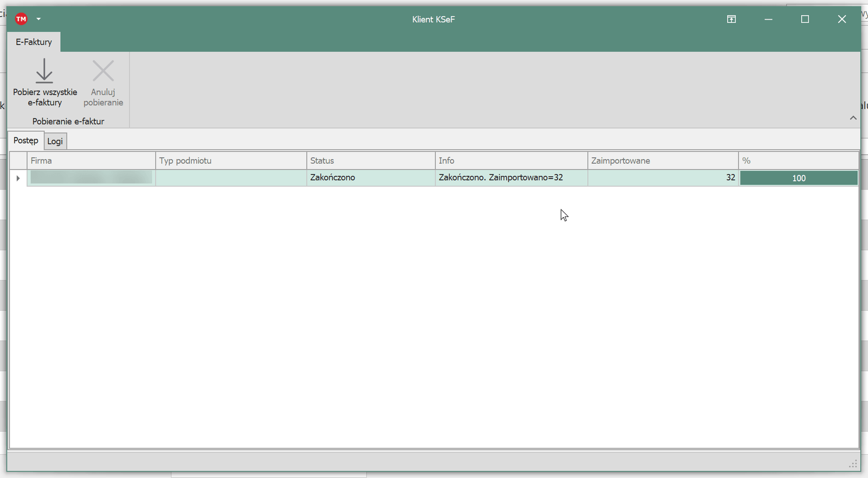Image resolution: width=868 pixels, height=478 pixels.
Task: Click the 100 percent progress bar
Action: [799, 178]
